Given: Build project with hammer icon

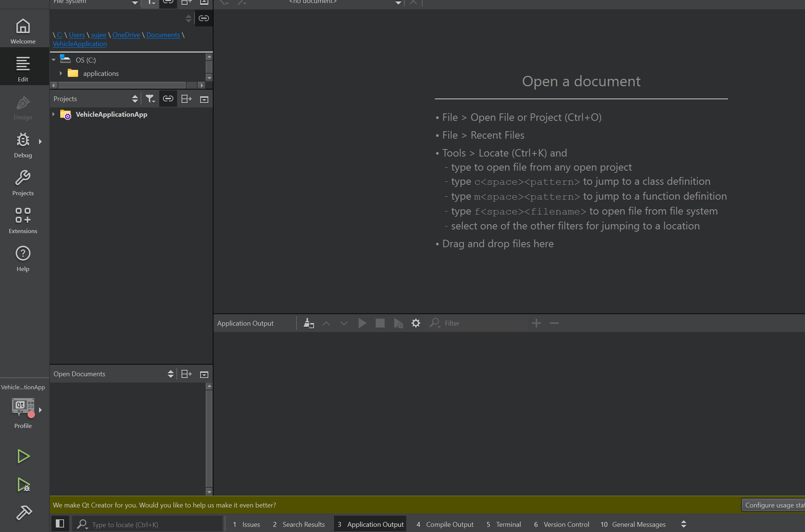Looking at the screenshot, I should (24, 513).
